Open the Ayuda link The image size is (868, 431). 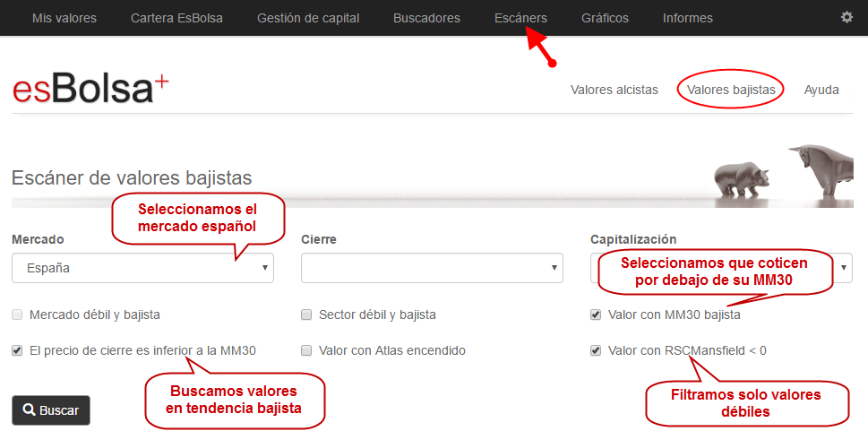tap(821, 90)
